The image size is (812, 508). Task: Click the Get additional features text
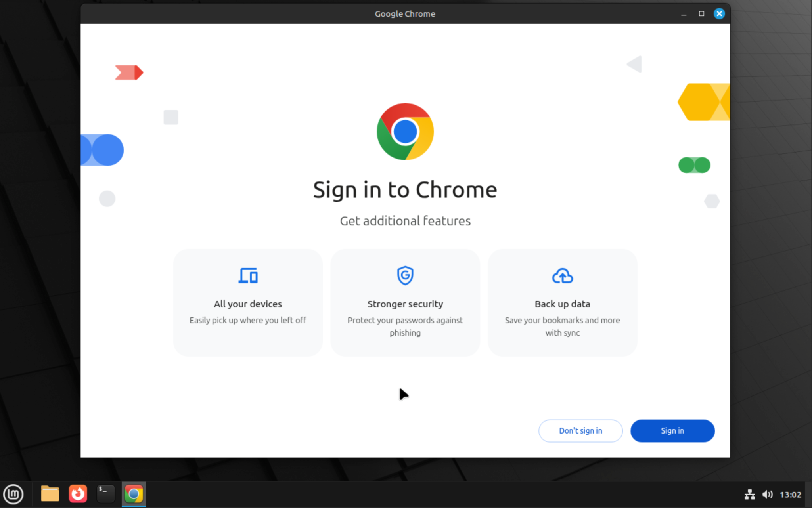coord(405,221)
